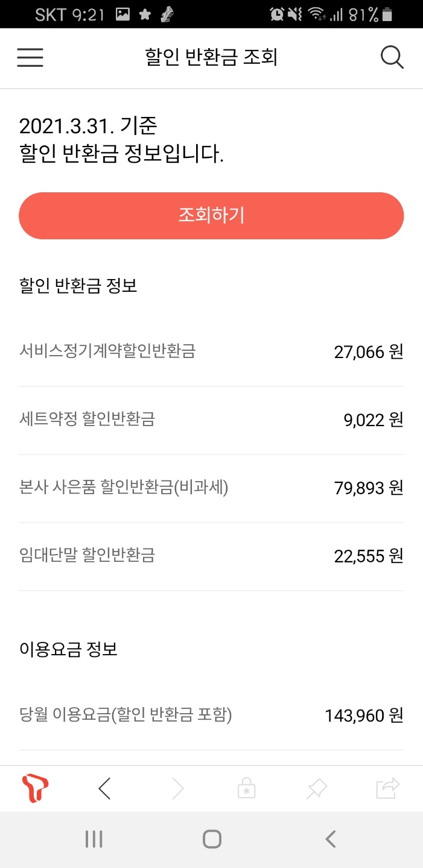Viewport: 423px width, 868px height.
Task: Open the hamburger menu
Action: [x=30, y=58]
